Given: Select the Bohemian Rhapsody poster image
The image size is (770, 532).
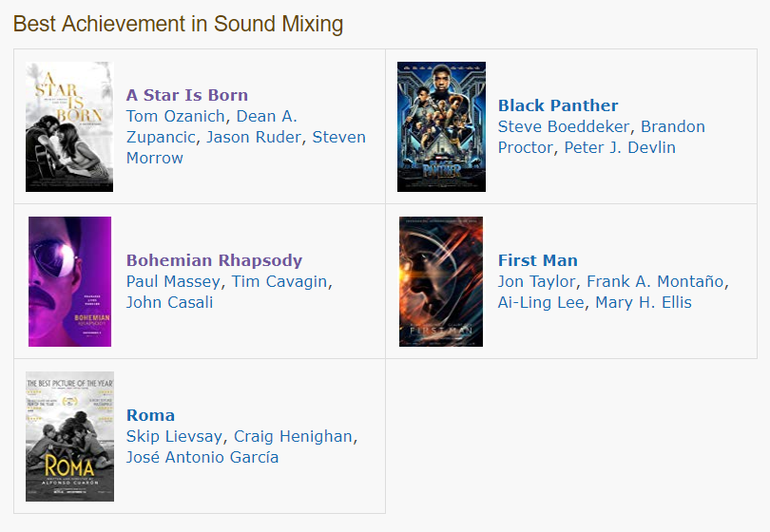Looking at the screenshot, I should [69, 281].
